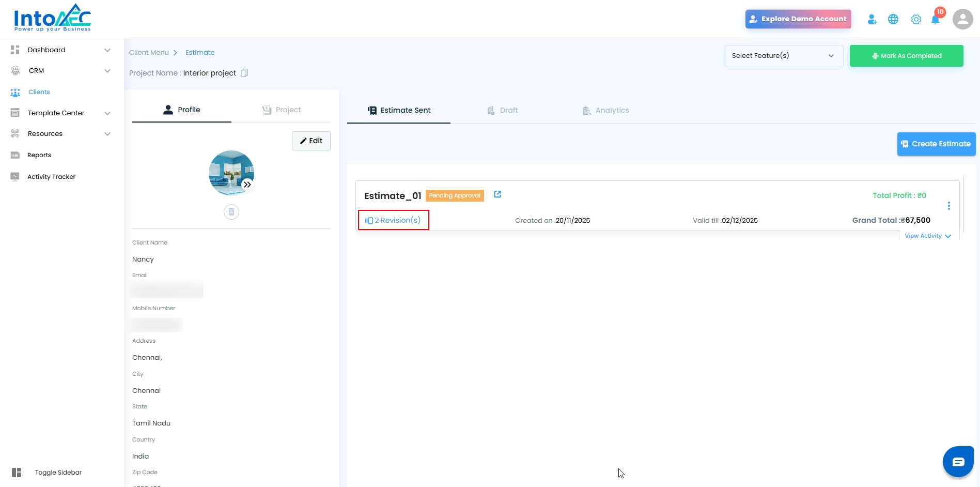Click the state value Tamil Nadu
Screen dimensions: 980x487
pyautogui.click(x=151, y=423)
